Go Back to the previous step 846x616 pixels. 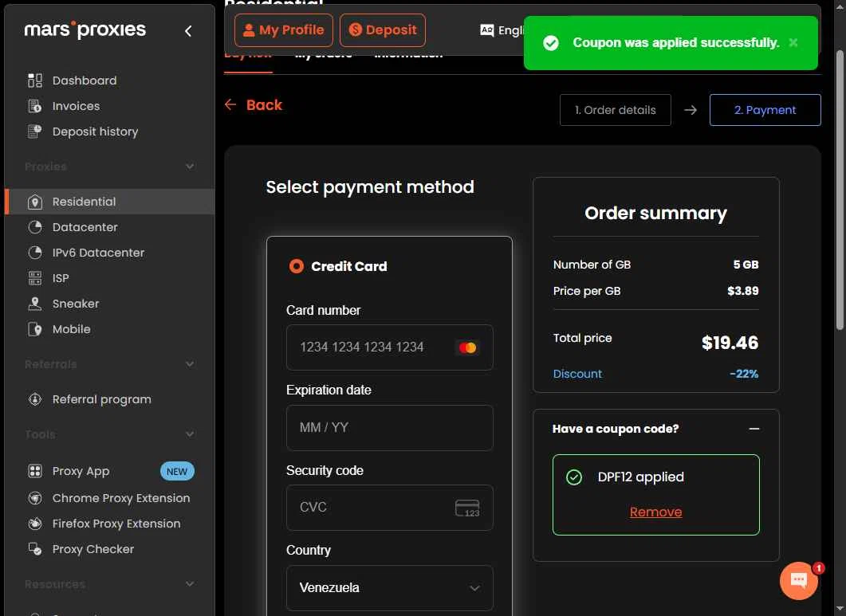pos(254,104)
